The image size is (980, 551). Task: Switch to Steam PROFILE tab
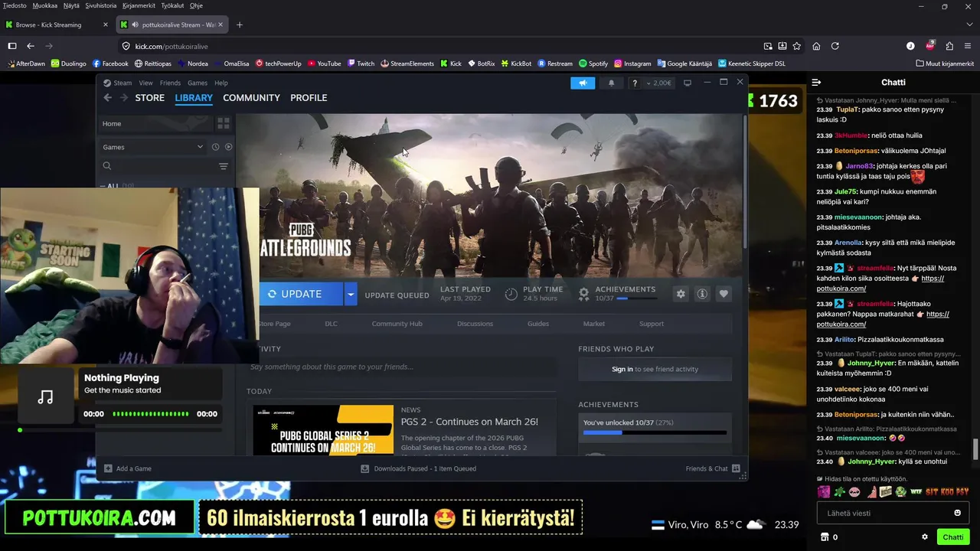coord(309,98)
